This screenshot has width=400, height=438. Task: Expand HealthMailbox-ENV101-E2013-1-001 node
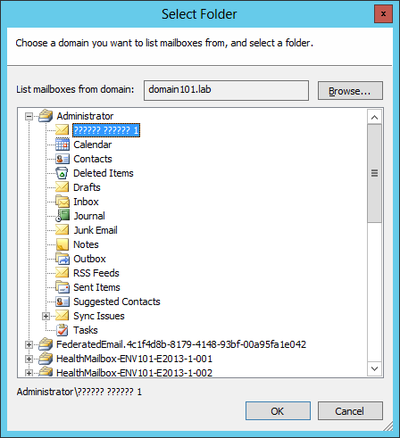(29, 359)
